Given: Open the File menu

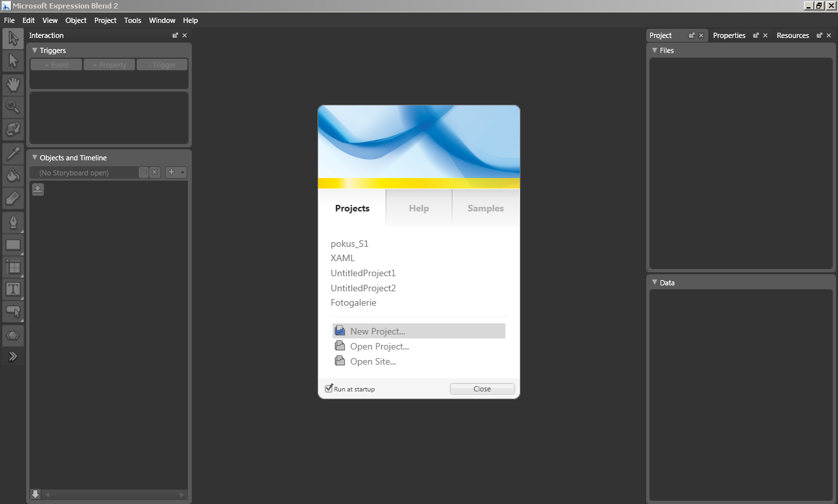Looking at the screenshot, I should [x=9, y=20].
